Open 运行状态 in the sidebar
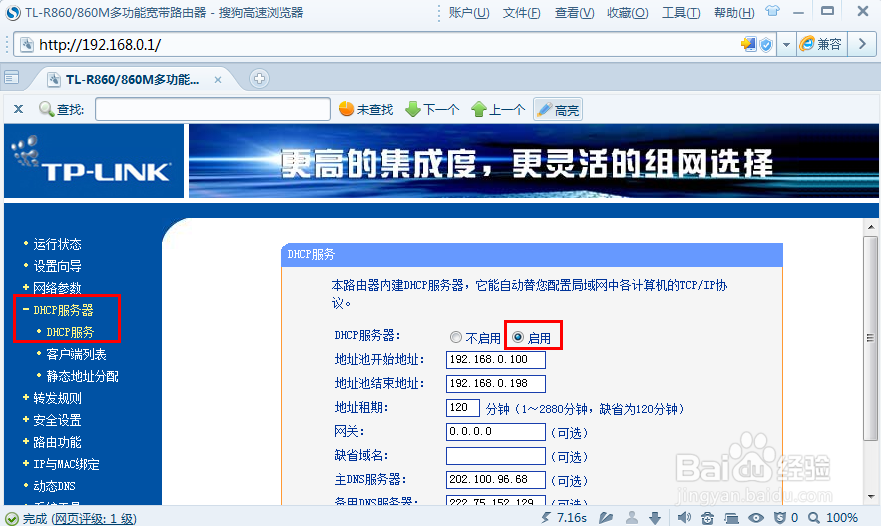The width and height of the screenshot is (881, 526). 57,244
